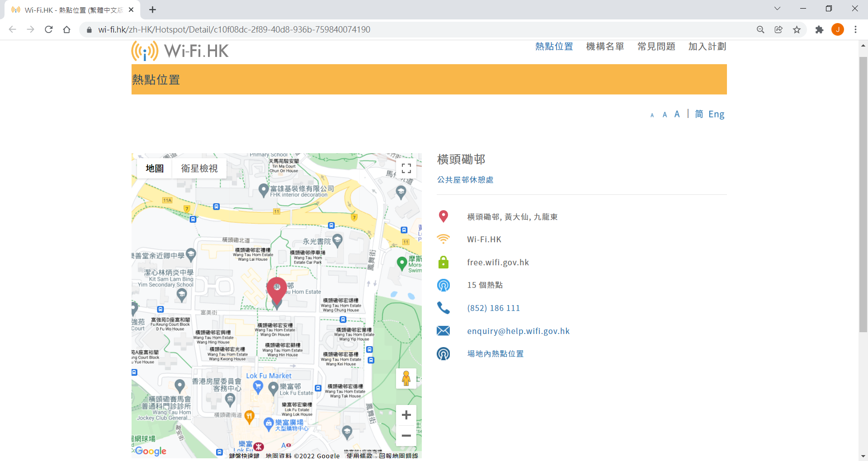Open 機構名單 nav menu
Screen dimensions: 868x461
(605, 47)
